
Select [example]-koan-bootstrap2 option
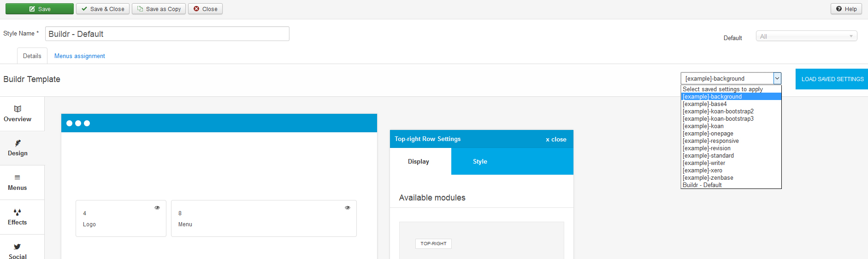(731, 112)
